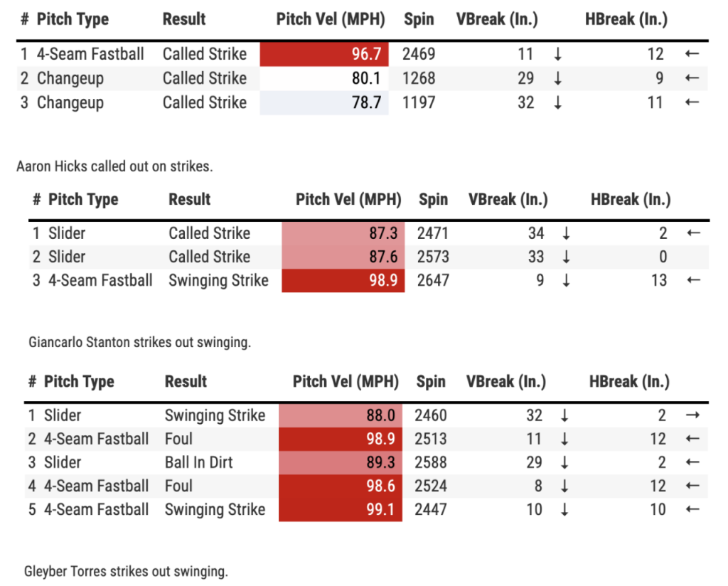Click the Gleyber Torres strikes out swinging text
Viewport: 728px width, 586px height.
pyautogui.click(x=126, y=571)
